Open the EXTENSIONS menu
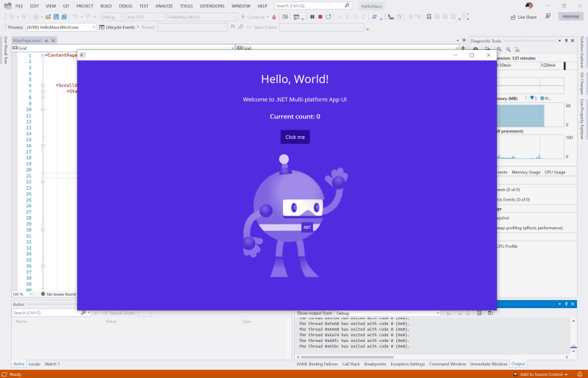 (x=212, y=6)
